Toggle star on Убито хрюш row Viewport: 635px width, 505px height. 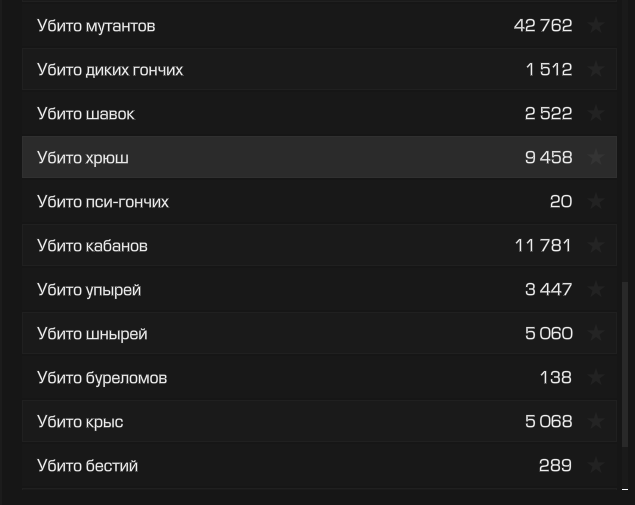click(x=596, y=157)
